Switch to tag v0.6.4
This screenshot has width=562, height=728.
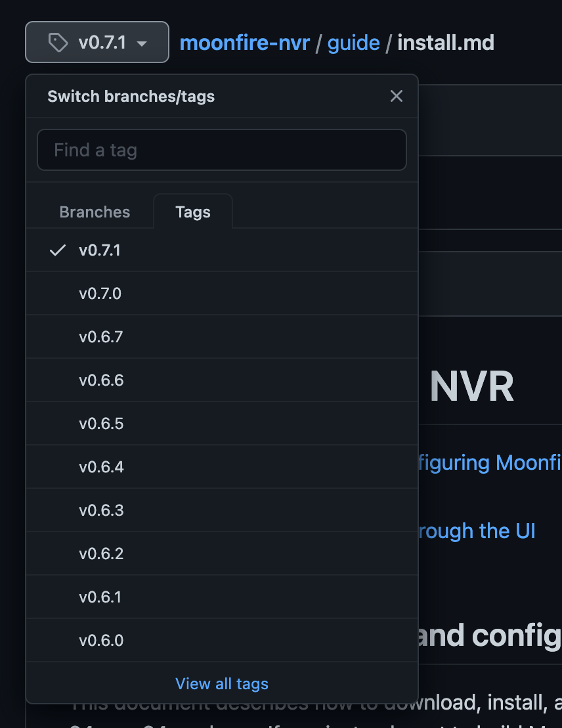[222, 466]
